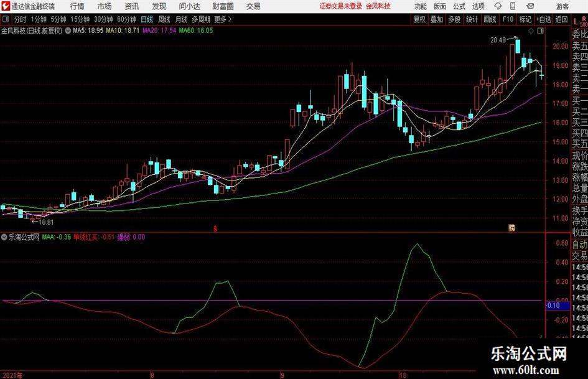Switch to the 周线 weekly tab
Viewport: 588px width, 379px height.
click(164, 19)
